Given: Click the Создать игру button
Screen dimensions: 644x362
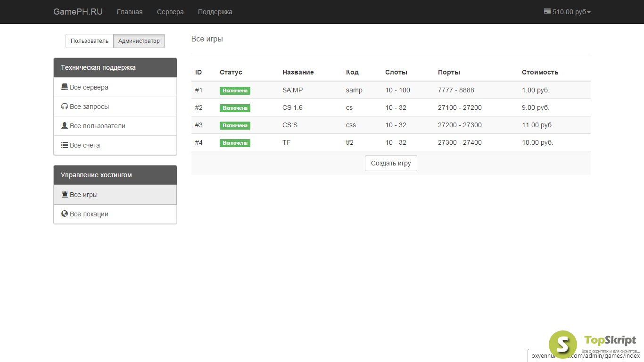Looking at the screenshot, I should click(391, 163).
